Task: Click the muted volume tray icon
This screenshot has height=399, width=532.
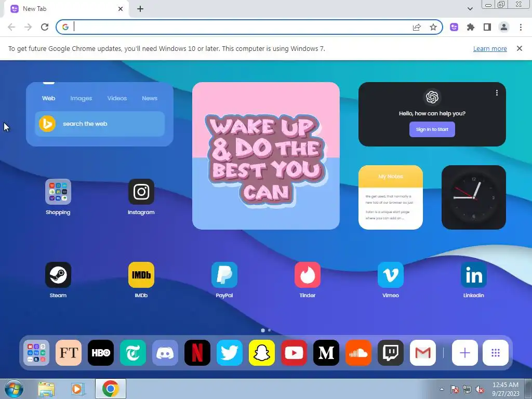Action: point(480,389)
